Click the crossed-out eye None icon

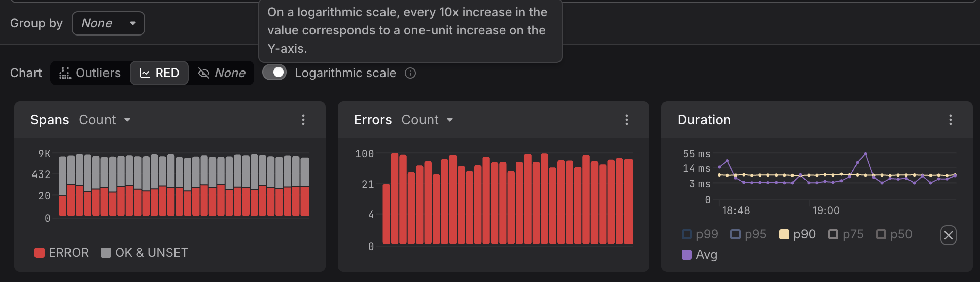(x=204, y=74)
